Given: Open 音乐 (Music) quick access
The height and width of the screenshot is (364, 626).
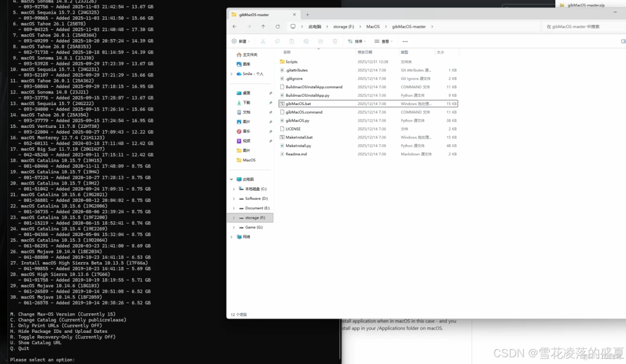Looking at the screenshot, I should 244,132.
